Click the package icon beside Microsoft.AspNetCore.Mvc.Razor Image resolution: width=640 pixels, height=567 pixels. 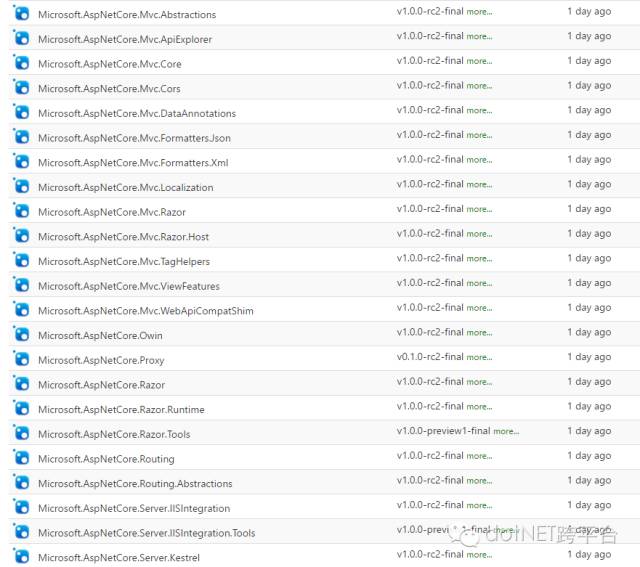click(x=21, y=211)
